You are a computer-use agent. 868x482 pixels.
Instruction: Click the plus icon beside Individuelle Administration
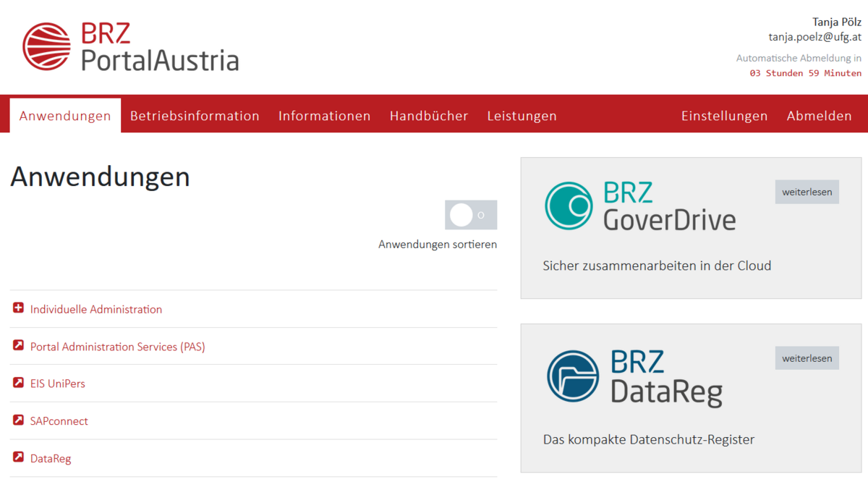coord(19,308)
